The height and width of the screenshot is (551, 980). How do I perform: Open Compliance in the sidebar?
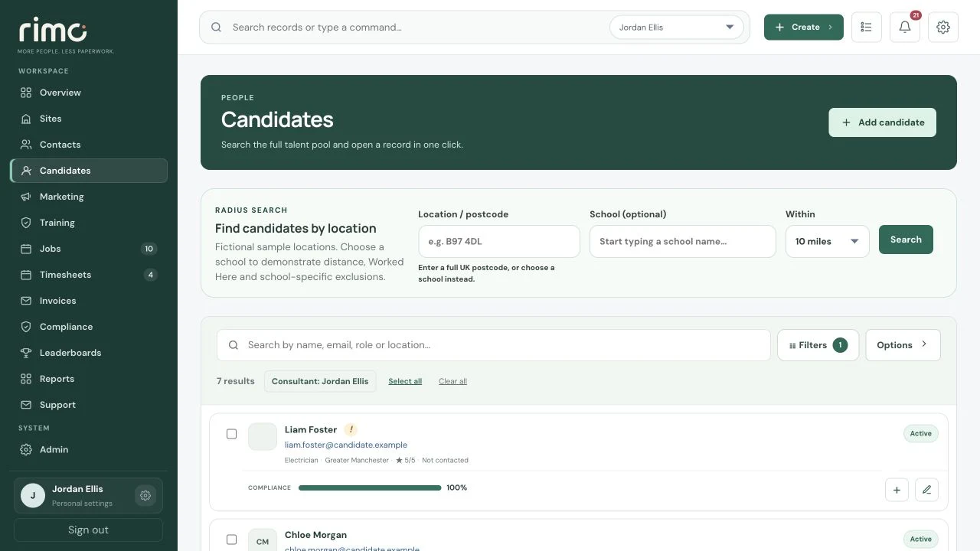[89, 327]
